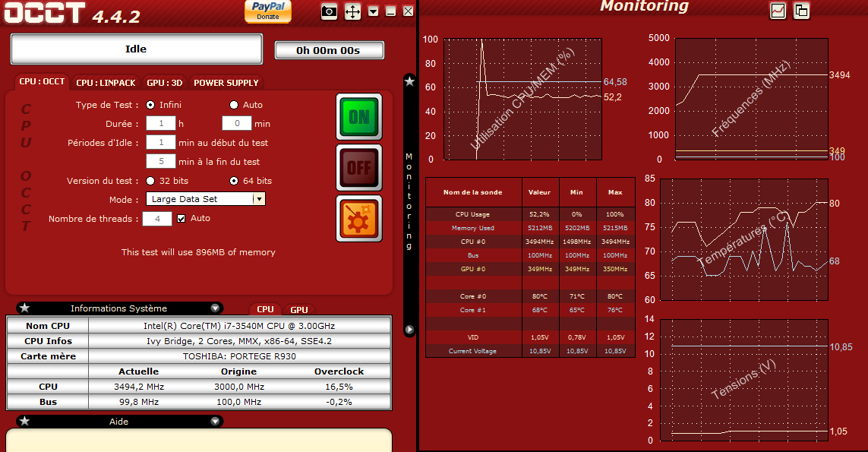The width and height of the screenshot is (868, 452).
Task: Click the 0h 00m 00s timer display
Action: tap(329, 50)
